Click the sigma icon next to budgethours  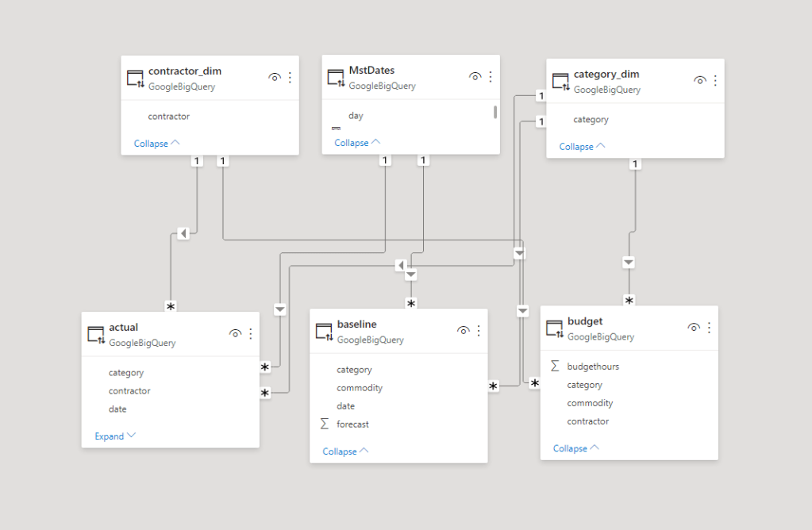tap(554, 366)
